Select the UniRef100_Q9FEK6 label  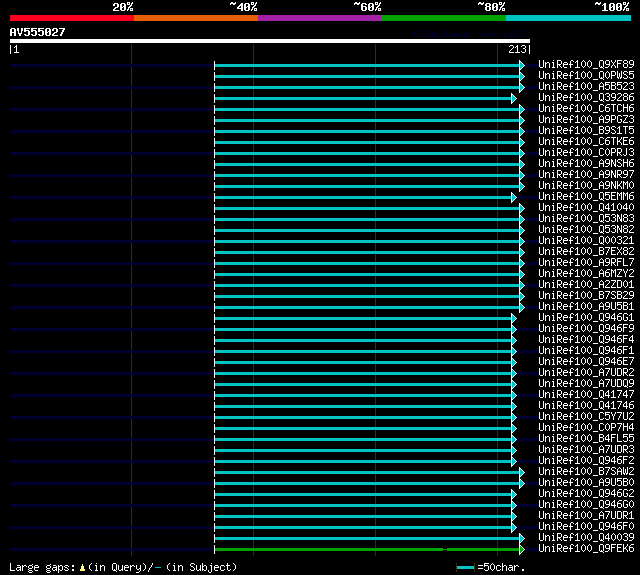(x=586, y=549)
